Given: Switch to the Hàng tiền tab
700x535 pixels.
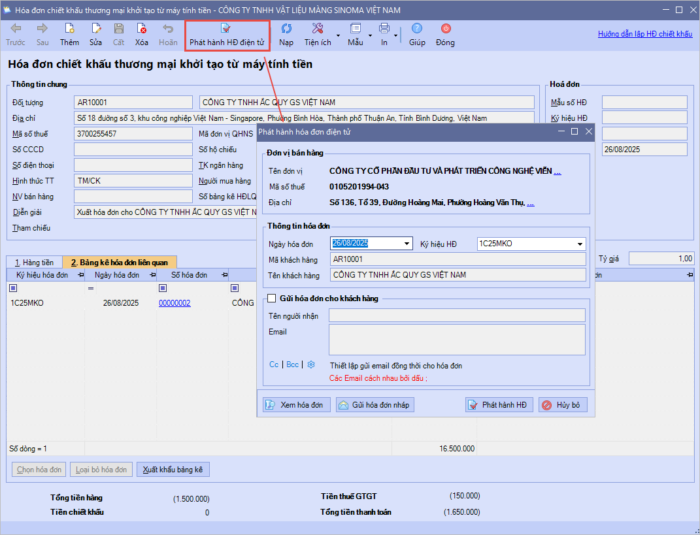Looking at the screenshot, I should tap(33, 261).
